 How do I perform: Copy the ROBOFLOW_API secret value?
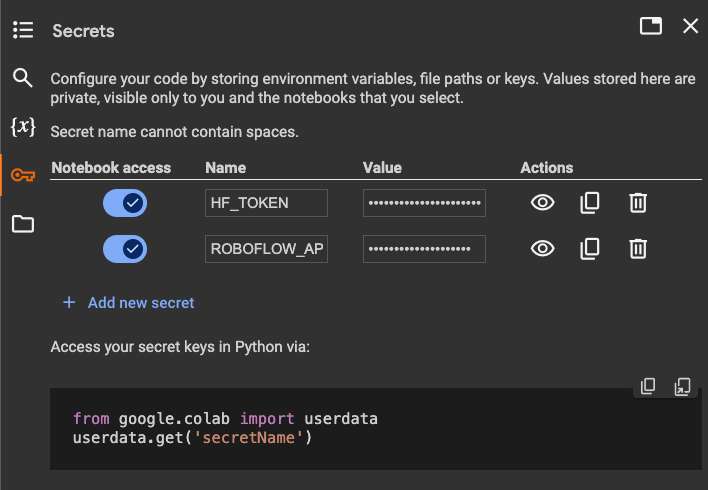tap(590, 249)
